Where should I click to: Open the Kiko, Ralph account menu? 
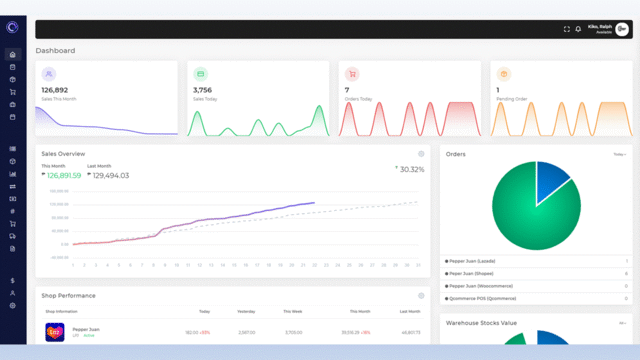point(600,29)
